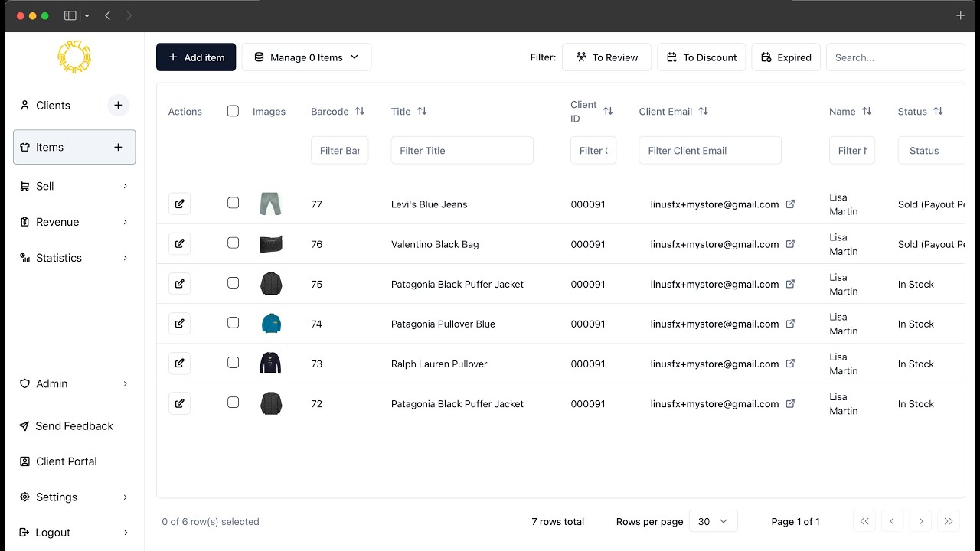
Task: Open client link icon in barcode 77 row
Action: tap(791, 204)
